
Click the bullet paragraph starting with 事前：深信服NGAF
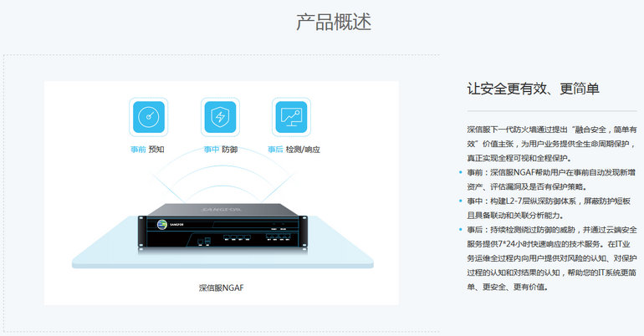(x=551, y=179)
